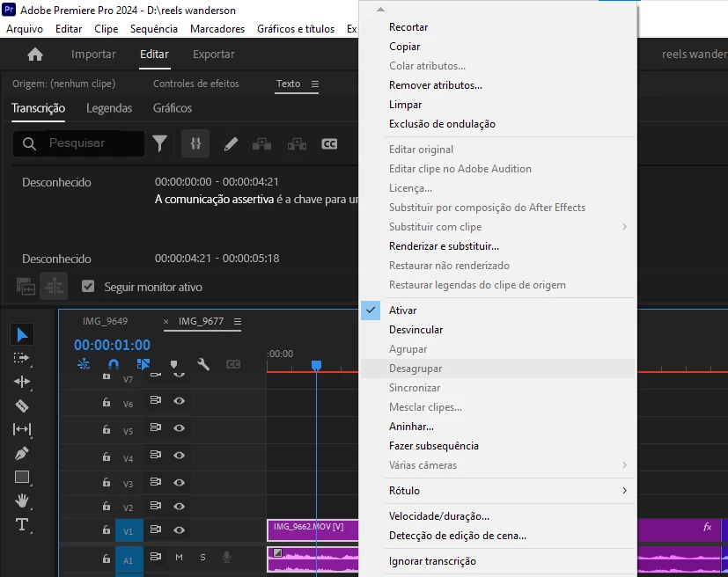Select the Selection arrow tool

(x=22, y=334)
